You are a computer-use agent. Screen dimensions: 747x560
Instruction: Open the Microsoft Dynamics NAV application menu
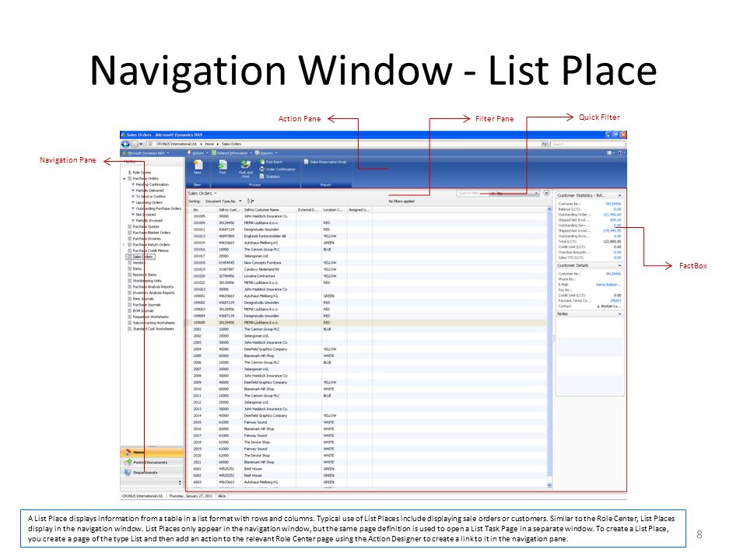coord(146,153)
